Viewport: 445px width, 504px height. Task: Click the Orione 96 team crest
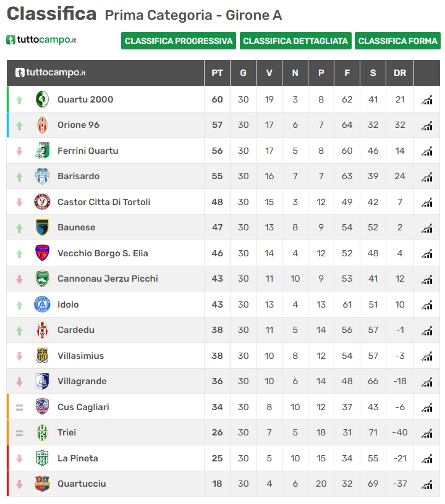[x=42, y=125]
